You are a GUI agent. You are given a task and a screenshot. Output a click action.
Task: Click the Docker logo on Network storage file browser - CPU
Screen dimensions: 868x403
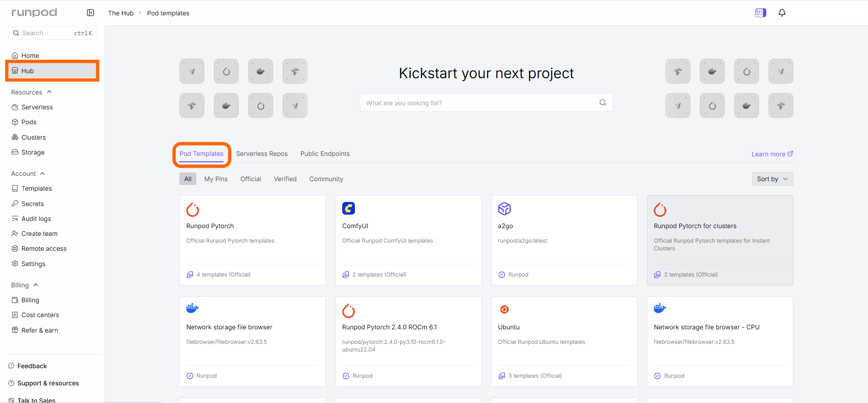pos(660,309)
